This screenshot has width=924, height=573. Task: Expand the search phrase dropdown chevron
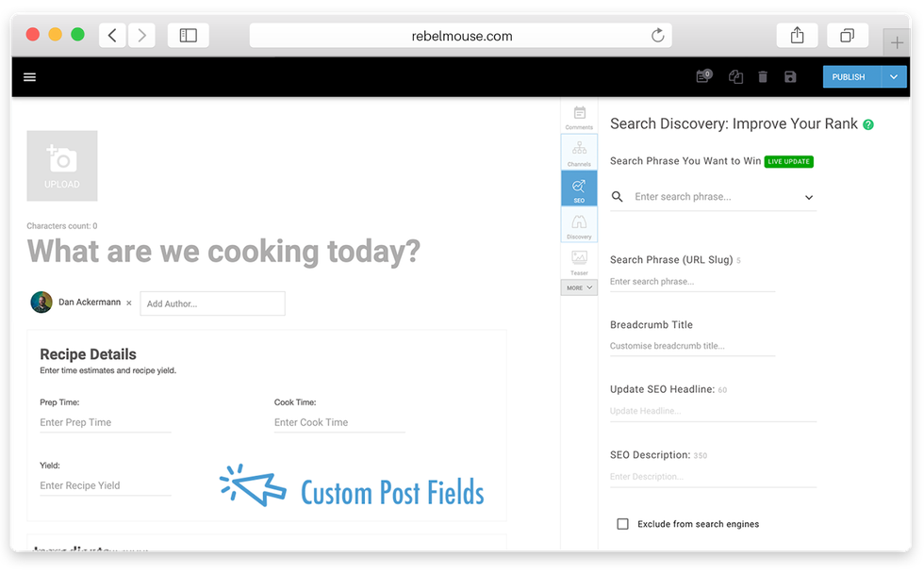click(x=808, y=198)
